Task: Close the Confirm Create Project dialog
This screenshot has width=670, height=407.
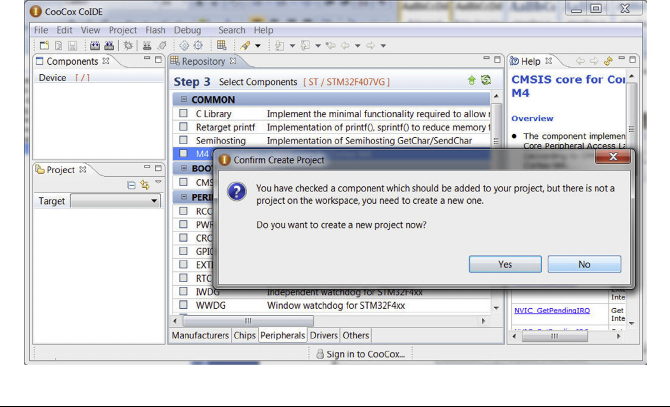Action: tap(613, 157)
